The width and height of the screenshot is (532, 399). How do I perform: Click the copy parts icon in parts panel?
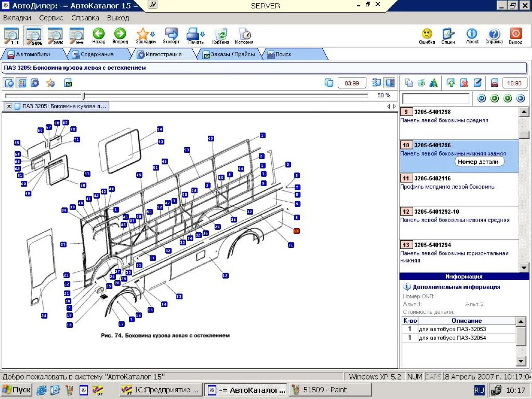(x=409, y=83)
